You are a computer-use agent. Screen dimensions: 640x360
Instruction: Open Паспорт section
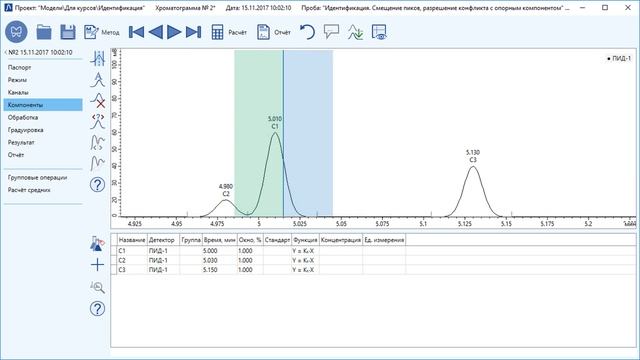click(x=19, y=67)
